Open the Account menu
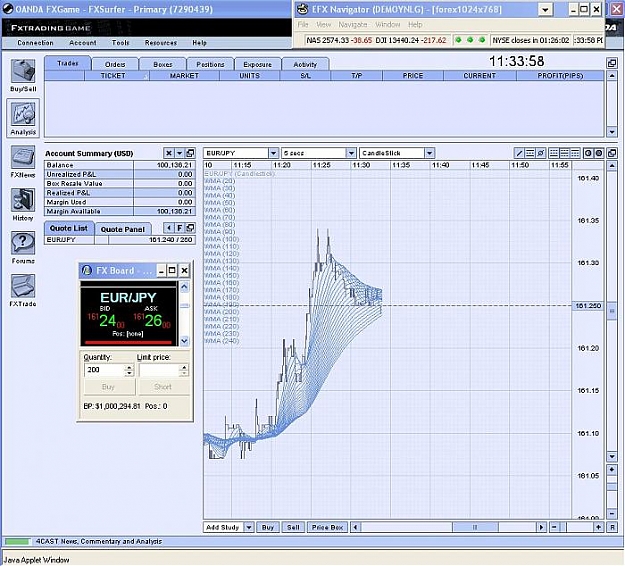Screen dimensions: 625x566 pos(83,43)
